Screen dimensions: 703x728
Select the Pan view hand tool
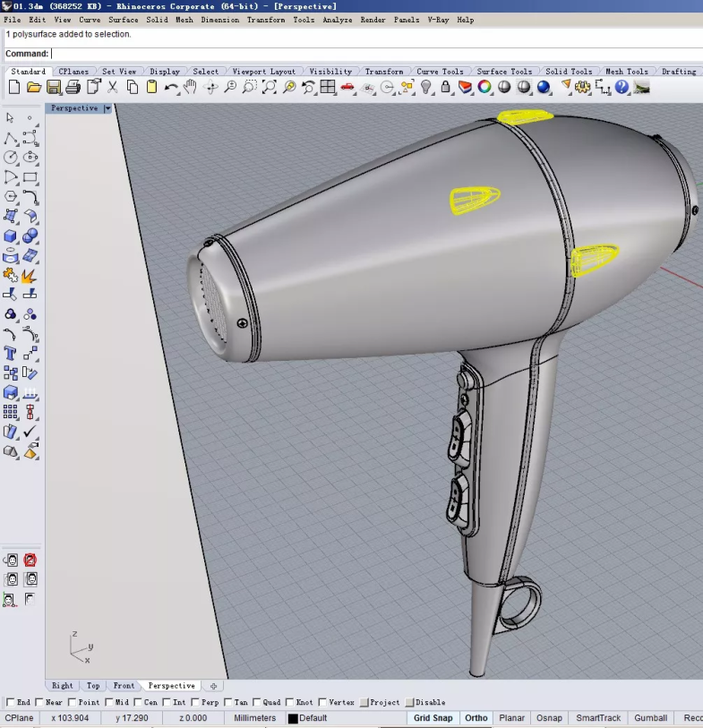click(191, 87)
